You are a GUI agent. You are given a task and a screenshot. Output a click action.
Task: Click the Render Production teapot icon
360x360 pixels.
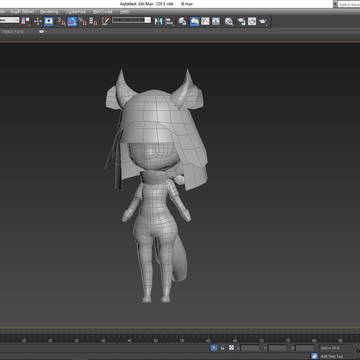pos(263,21)
